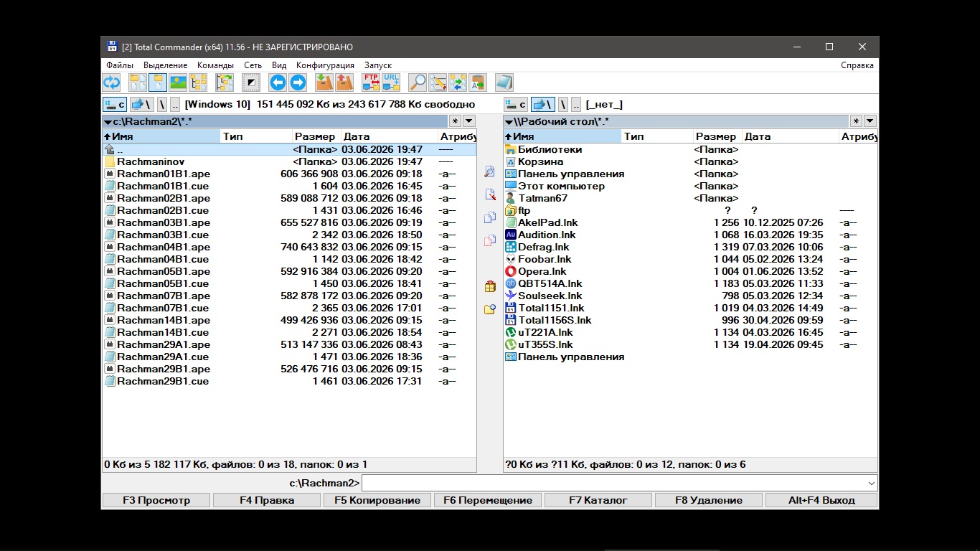The image size is (980, 551).
Task: Open the left panel directory history dropdown
Action: tap(468, 121)
